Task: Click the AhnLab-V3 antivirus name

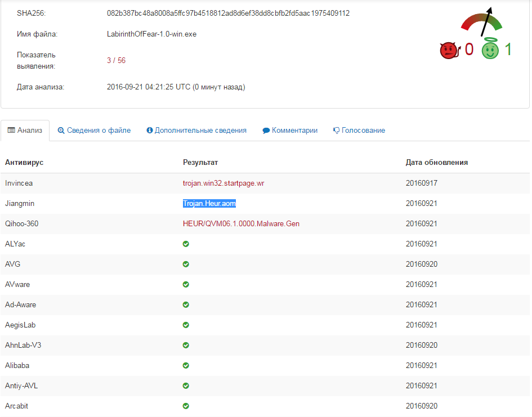Action: coord(23,345)
